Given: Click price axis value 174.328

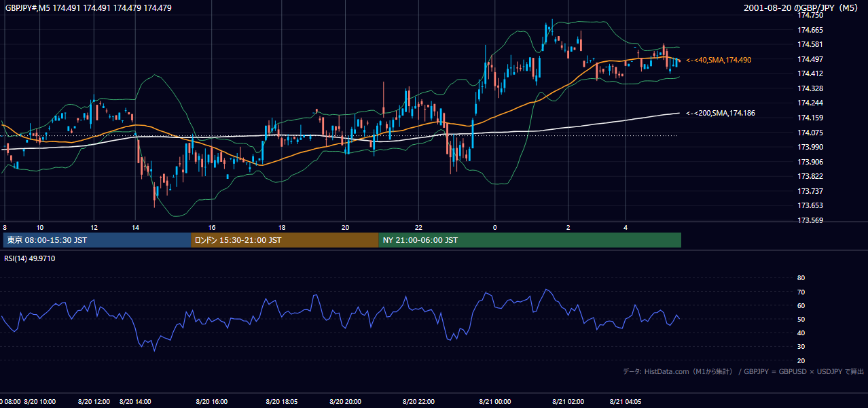Looking at the screenshot, I should coord(810,88).
